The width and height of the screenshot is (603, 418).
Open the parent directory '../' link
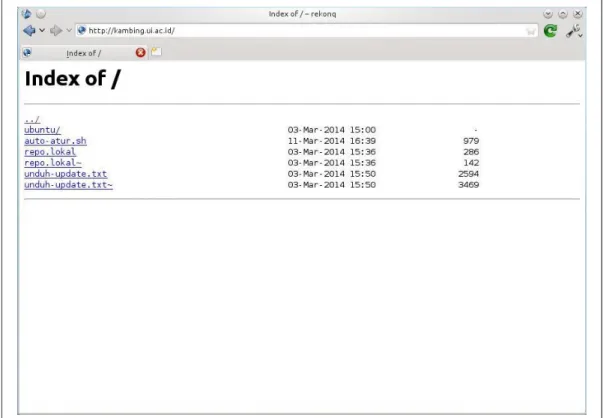[x=32, y=120]
